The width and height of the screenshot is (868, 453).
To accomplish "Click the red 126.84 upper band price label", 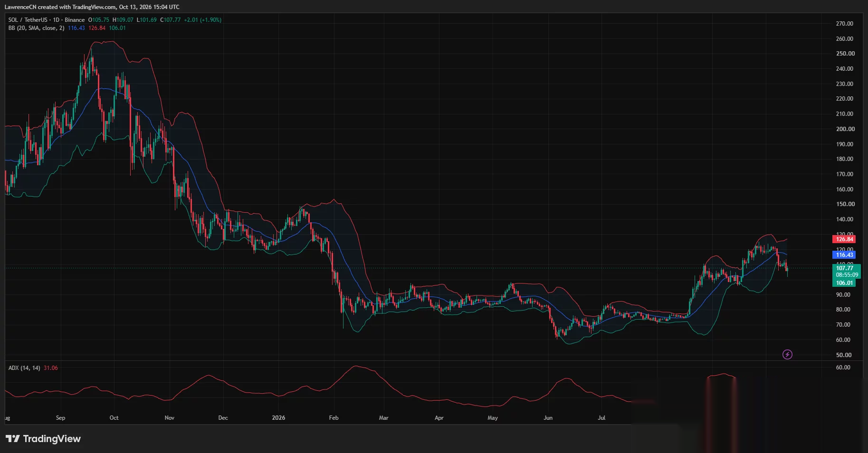I will (x=844, y=239).
